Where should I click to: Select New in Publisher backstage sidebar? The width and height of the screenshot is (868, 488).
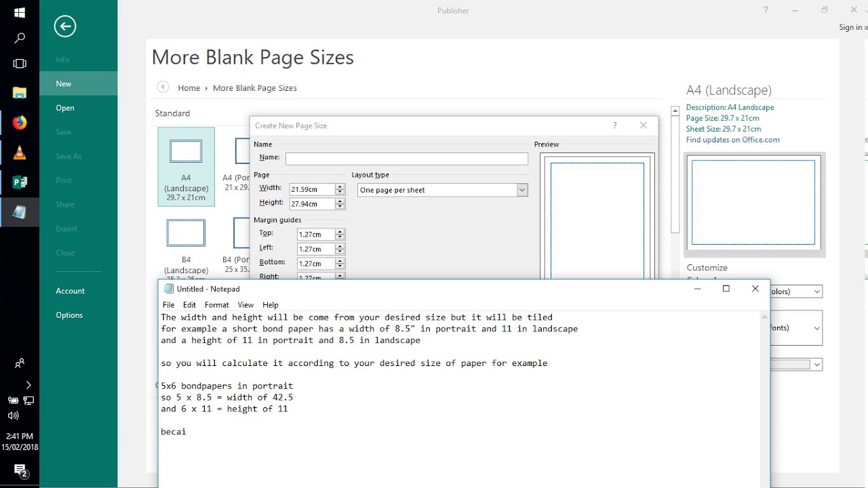79,83
